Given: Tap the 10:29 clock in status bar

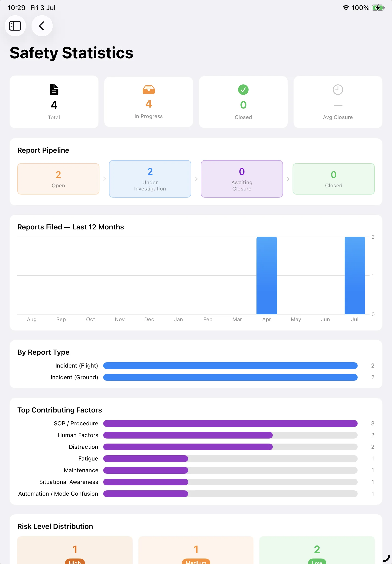Looking at the screenshot, I should tap(16, 8).
